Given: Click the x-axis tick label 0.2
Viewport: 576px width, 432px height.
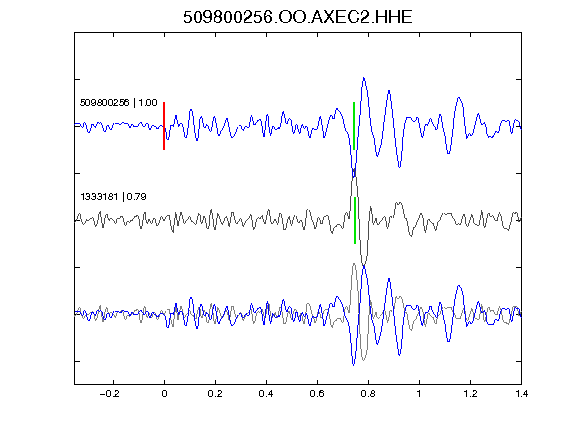Looking at the screenshot, I should point(215,394).
